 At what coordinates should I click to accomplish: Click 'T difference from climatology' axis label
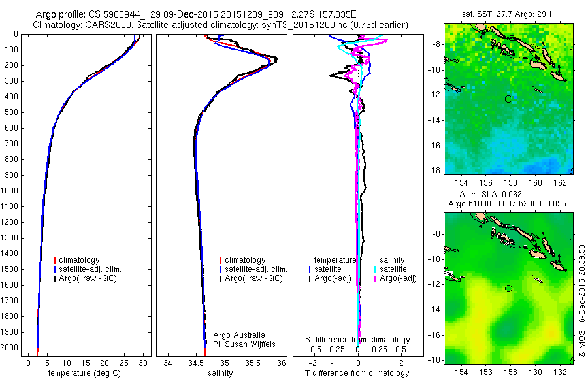click(357, 373)
